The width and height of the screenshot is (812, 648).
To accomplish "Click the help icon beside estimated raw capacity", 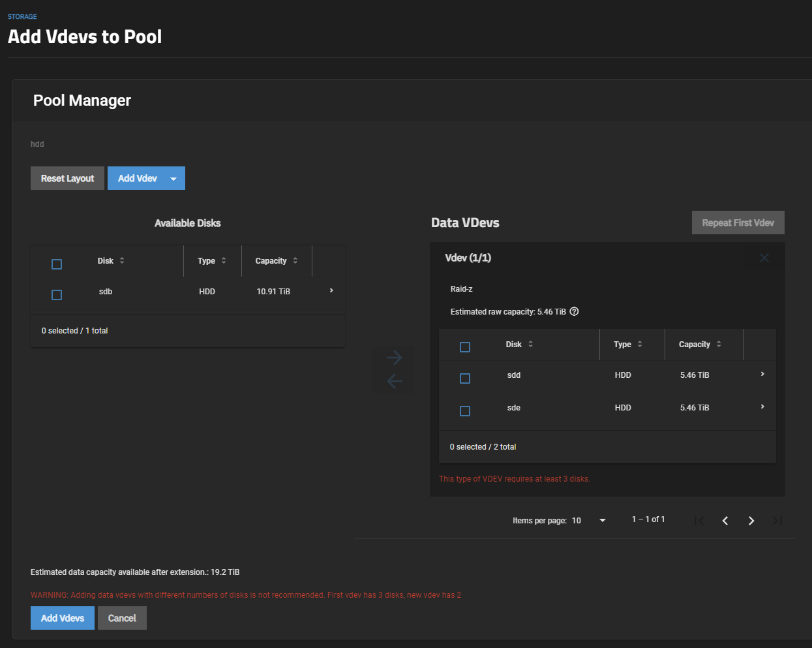I will point(574,311).
